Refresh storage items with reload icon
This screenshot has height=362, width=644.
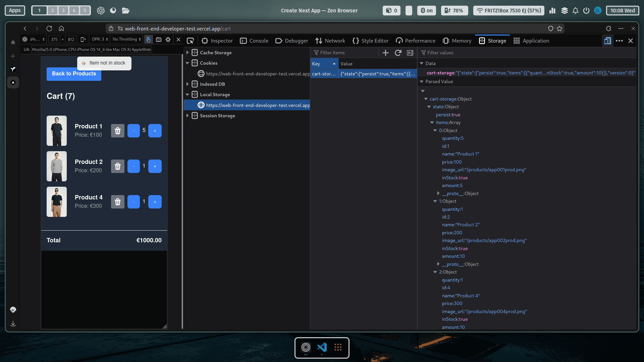(398, 53)
